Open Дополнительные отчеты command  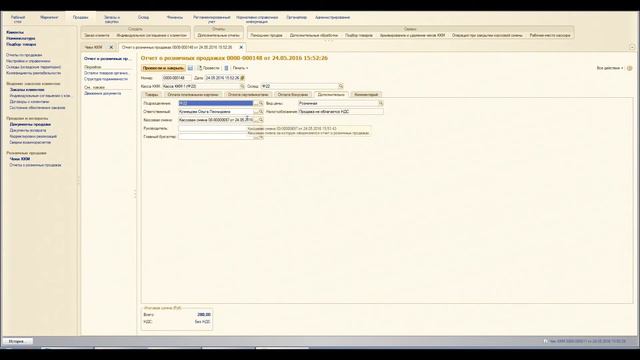click(218, 36)
